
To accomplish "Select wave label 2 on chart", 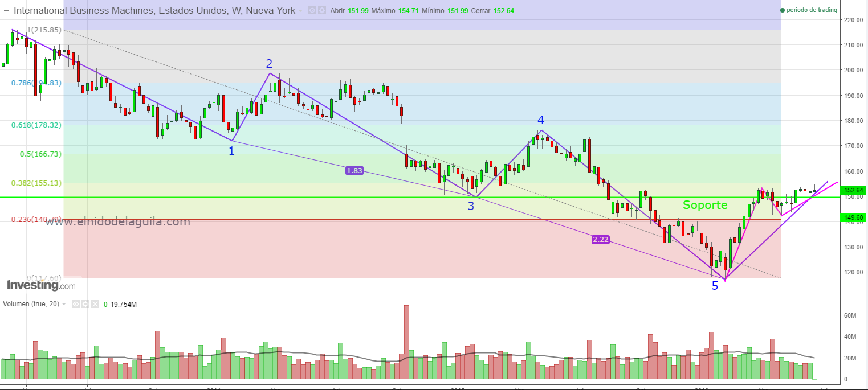I will 269,63.
